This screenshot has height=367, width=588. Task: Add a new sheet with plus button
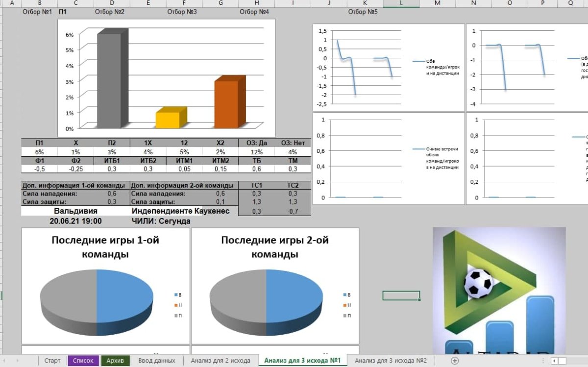(x=455, y=361)
